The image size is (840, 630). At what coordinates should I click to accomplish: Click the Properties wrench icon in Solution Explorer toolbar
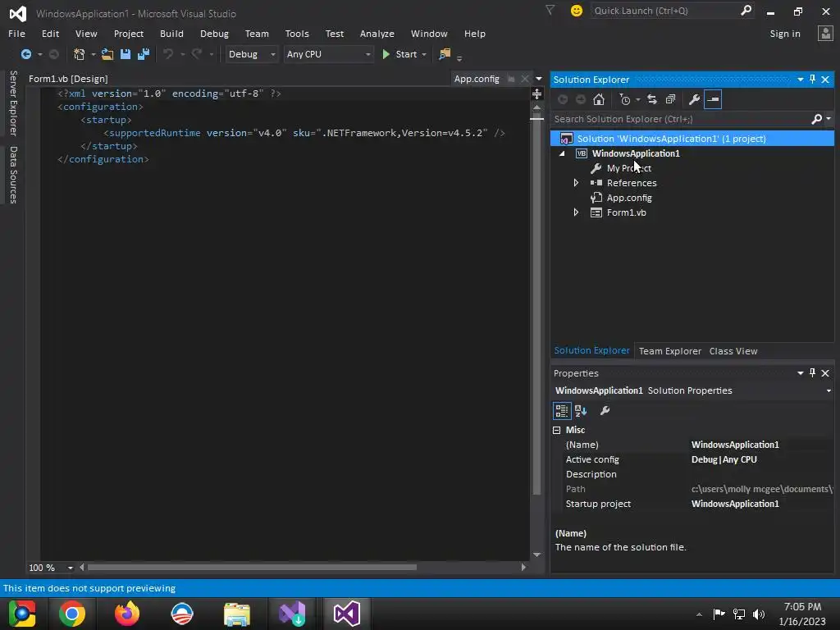[694, 99]
